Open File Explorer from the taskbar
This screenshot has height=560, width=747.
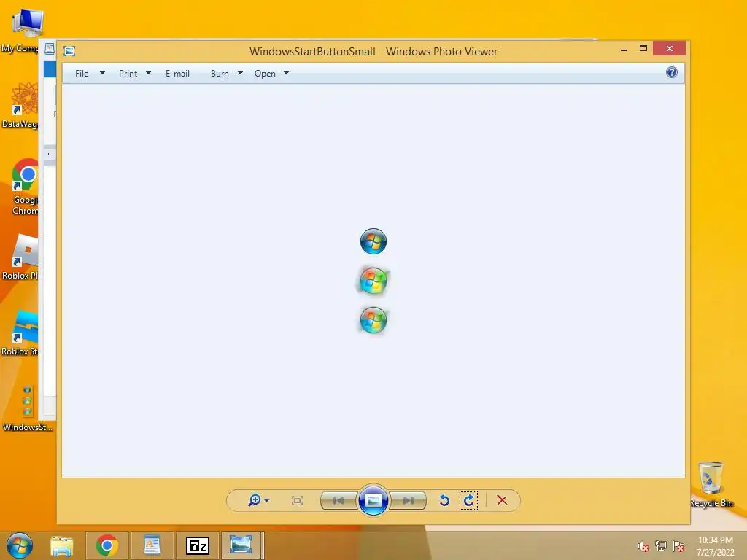pyautogui.click(x=62, y=545)
